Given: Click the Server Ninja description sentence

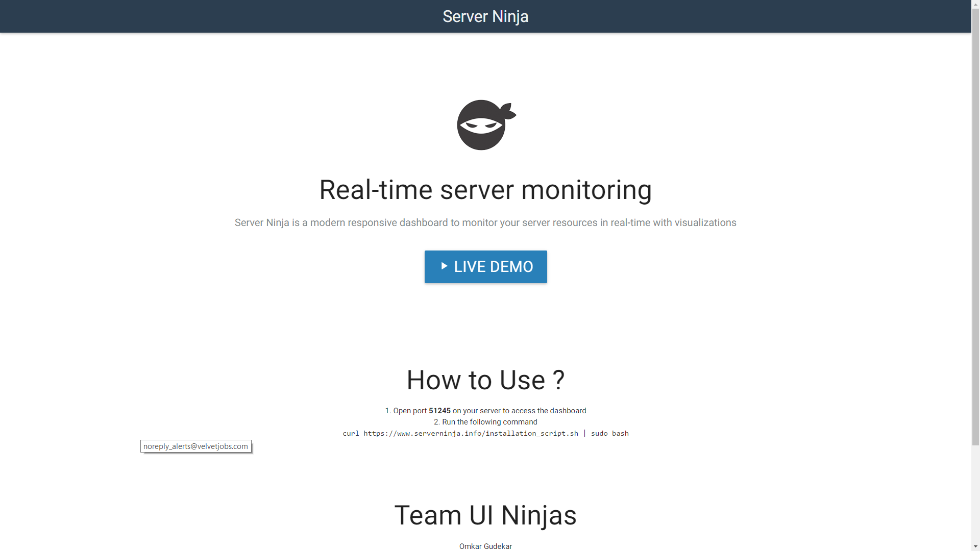Looking at the screenshot, I should pos(485,223).
